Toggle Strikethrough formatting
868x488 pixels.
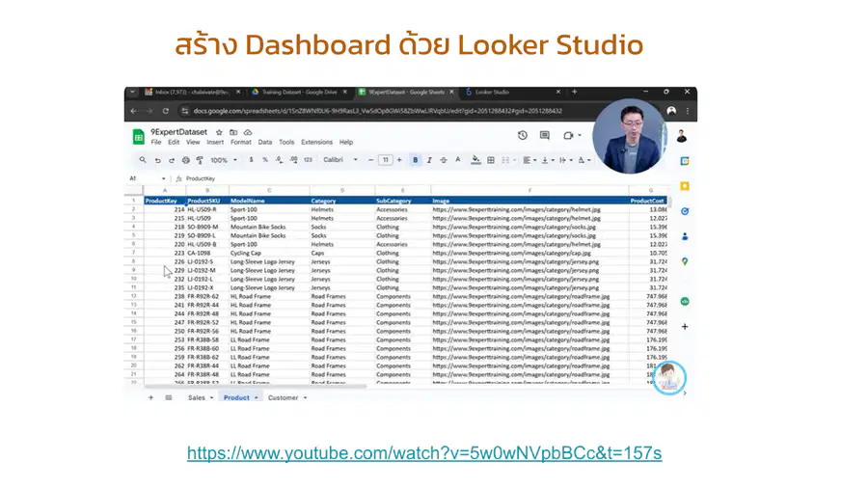[444, 160]
